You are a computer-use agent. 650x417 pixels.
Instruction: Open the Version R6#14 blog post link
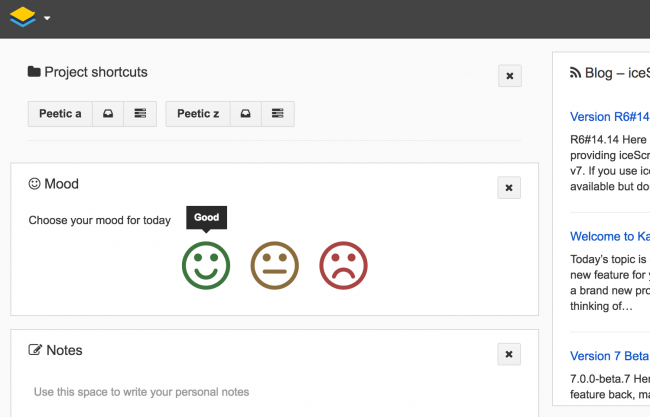pyautogui.click(x=609, y=117)
